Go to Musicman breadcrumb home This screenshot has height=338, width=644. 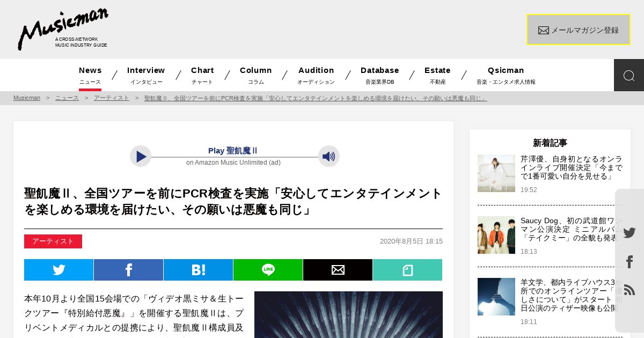pos(27,98)
